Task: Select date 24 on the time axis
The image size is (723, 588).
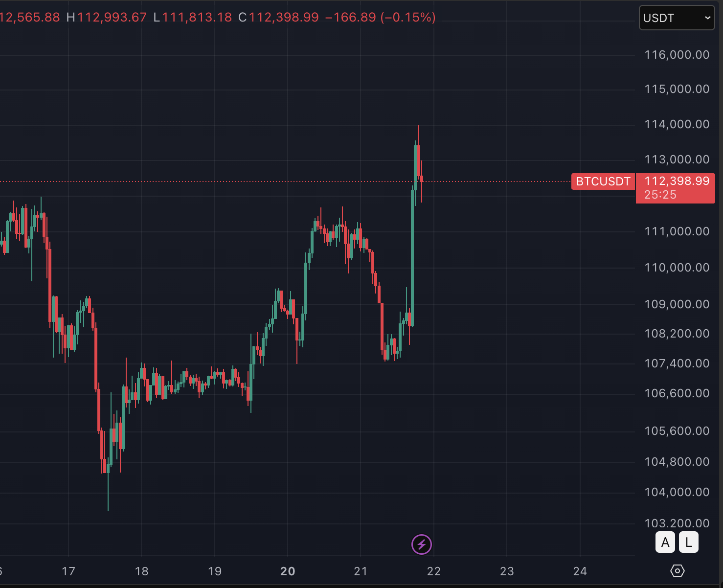Action: point(580,571)
